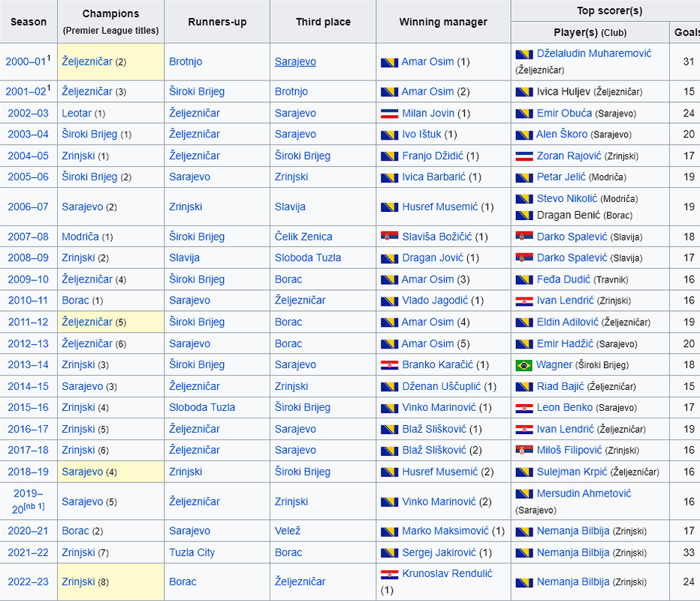700x601 pixels.
Task: Click the Croatian flag next to Krunoslav Rendulić
Action: 389,574
